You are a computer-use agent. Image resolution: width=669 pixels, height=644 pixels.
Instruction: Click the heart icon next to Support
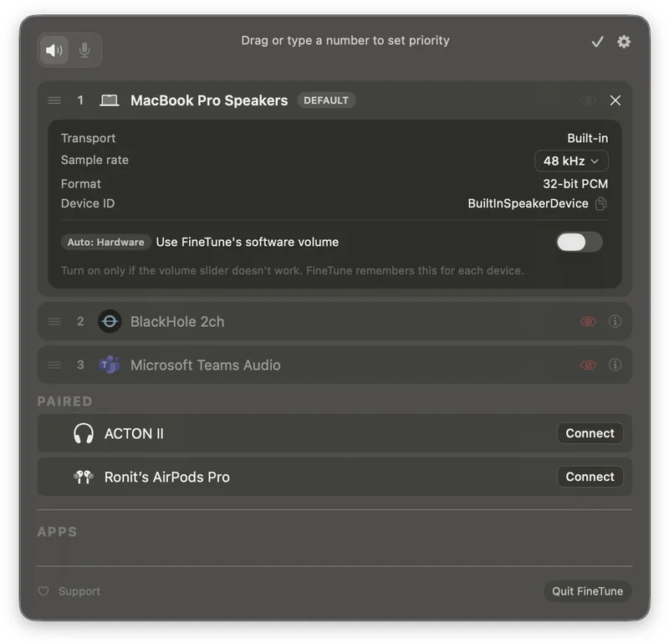click(43, 591)
